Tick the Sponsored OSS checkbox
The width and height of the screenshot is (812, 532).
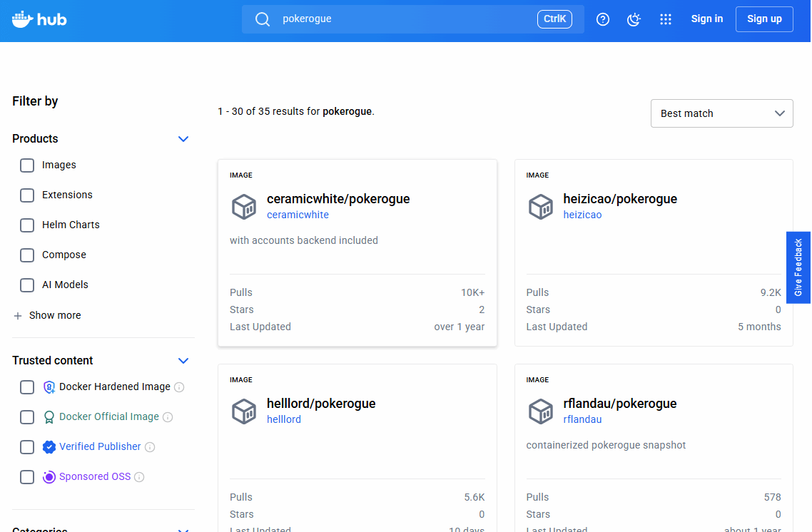coord(27,477)
